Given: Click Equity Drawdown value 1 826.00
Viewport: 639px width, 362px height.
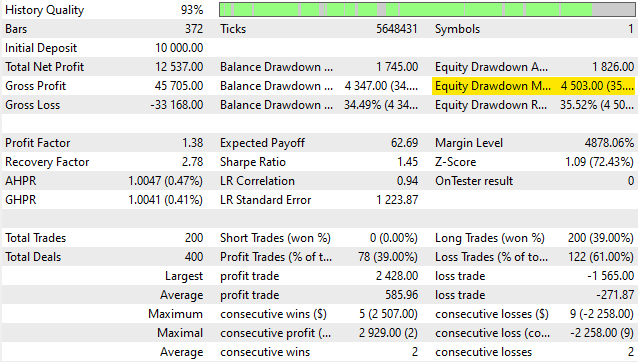Looking at the screenshot, I should point(613,67).
